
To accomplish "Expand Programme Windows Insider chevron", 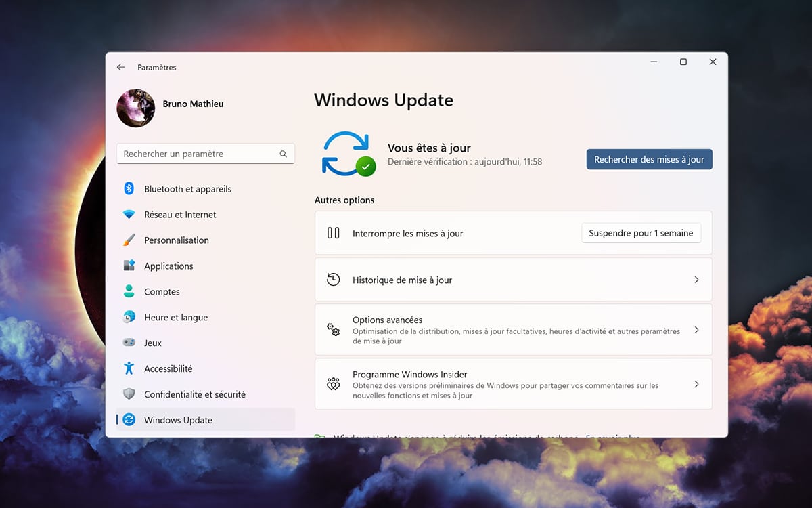I will point(696,384).
